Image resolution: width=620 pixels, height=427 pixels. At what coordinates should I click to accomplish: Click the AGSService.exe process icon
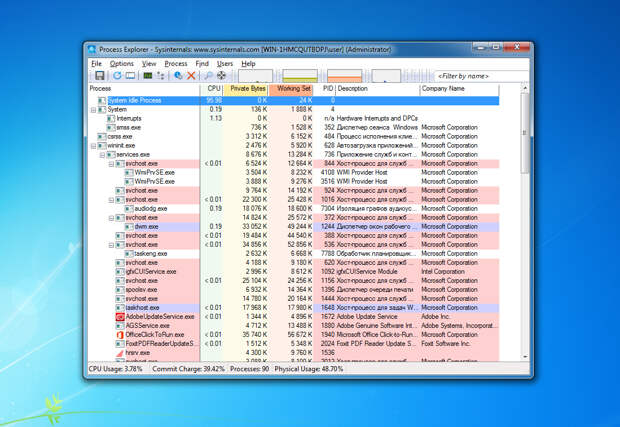click(120, 326)
